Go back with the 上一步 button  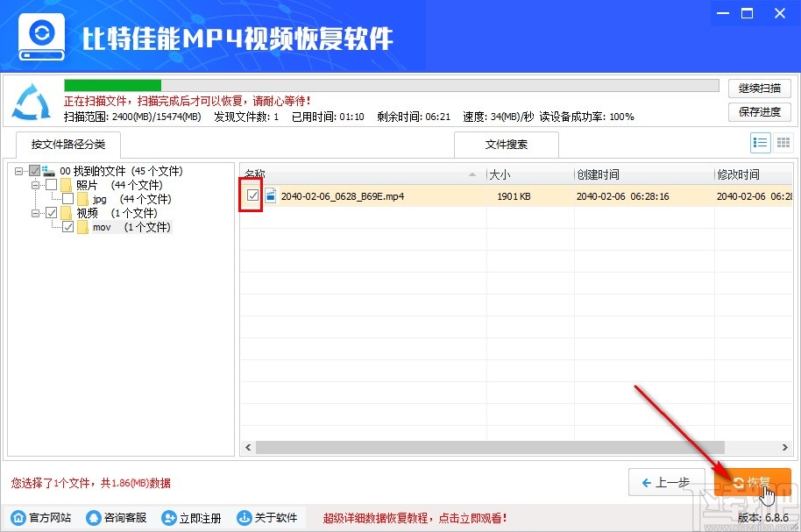(x=667, y=482)
